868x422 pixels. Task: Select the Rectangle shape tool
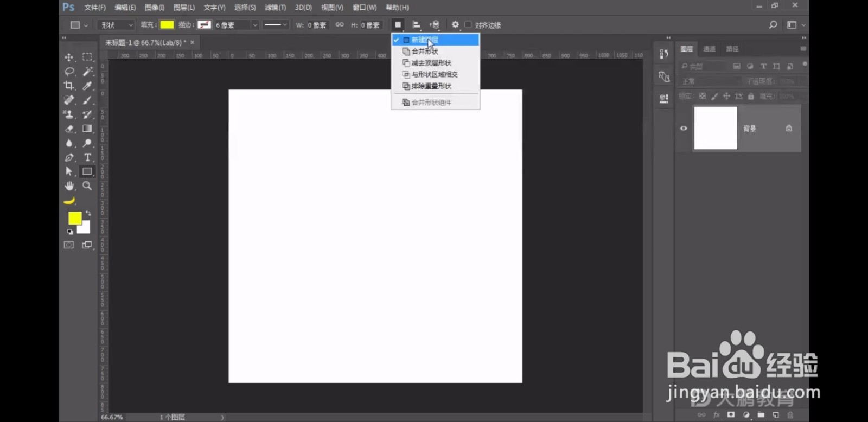click(87, 171)
